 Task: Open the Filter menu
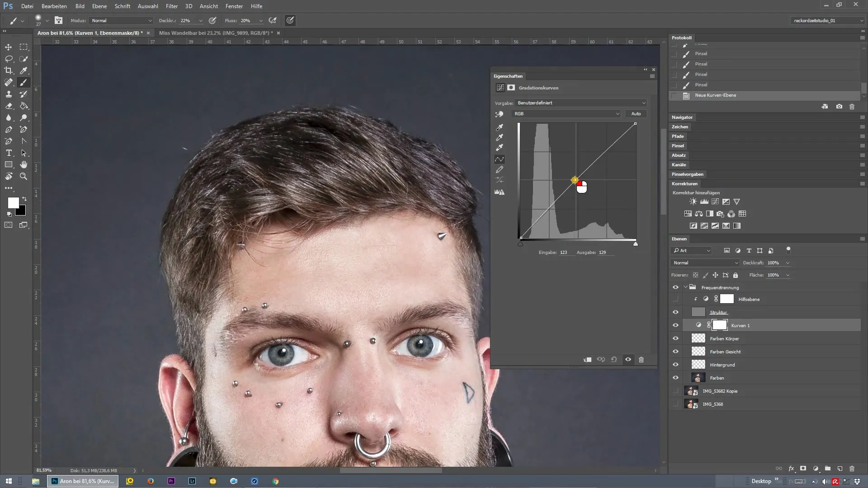(x=172, y=6)
